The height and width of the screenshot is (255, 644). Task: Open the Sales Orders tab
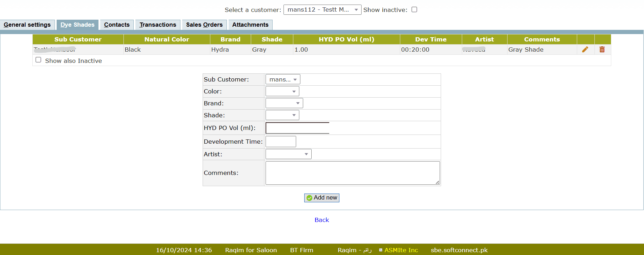(x=204, y=25)
